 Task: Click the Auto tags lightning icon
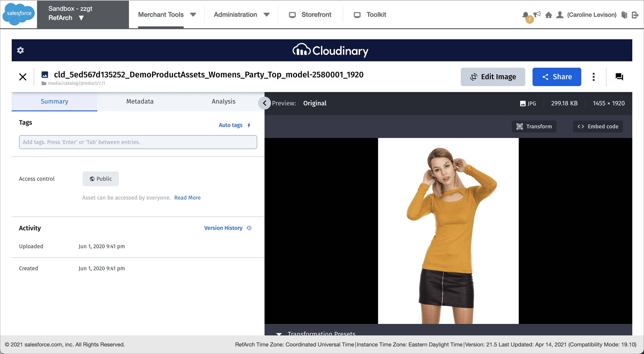[249, 125]
